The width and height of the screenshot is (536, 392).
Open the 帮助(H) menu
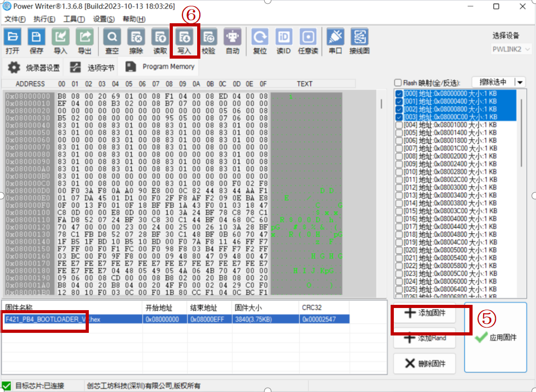pos(134,19)
